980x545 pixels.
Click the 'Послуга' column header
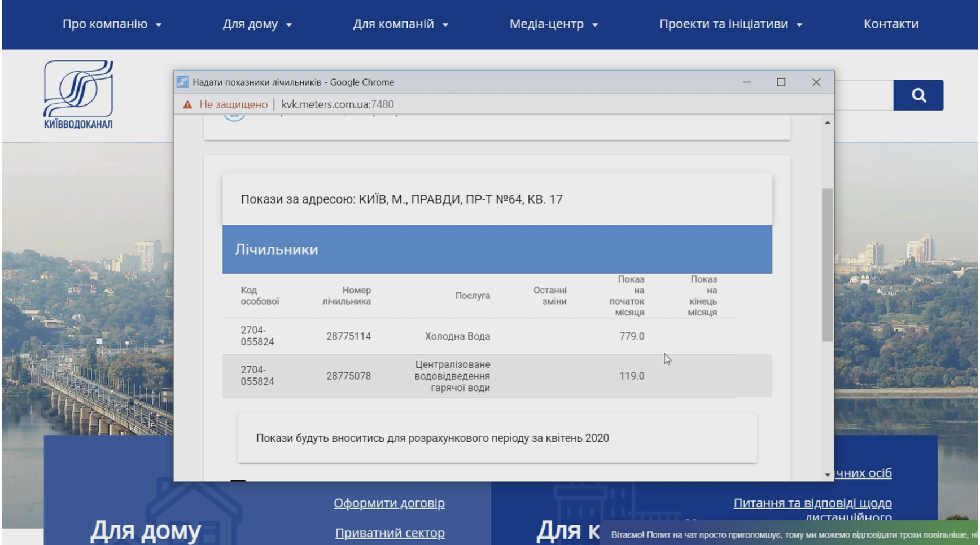pos(473,296)
